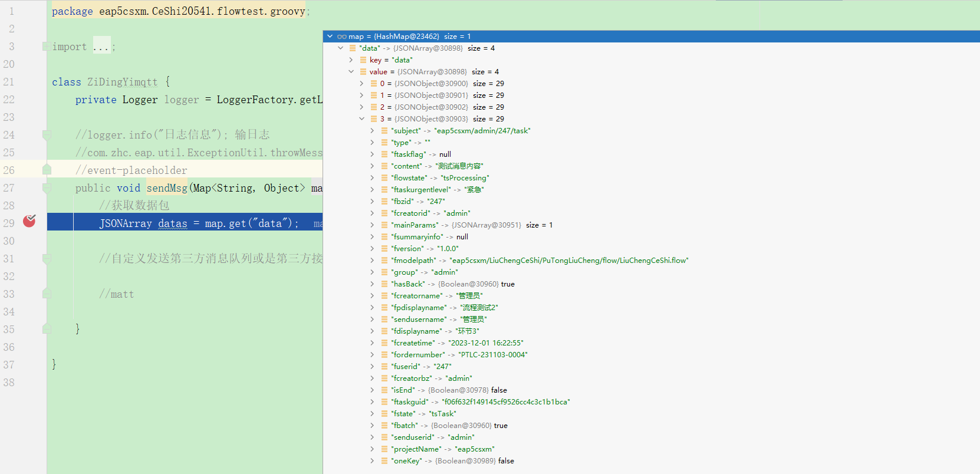
Task: Collapse array element 3 JSONObject@30903
Action: (362, 119)
